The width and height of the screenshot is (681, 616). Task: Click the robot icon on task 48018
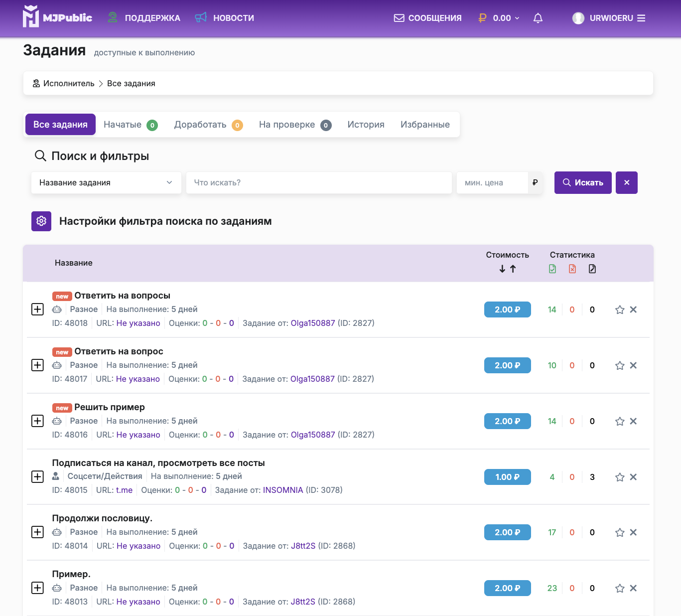point(57,309)
